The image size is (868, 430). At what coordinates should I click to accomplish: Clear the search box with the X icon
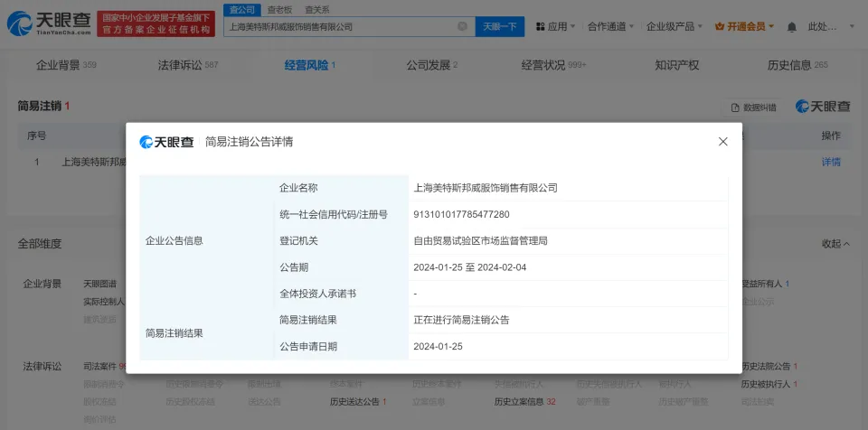462,26
